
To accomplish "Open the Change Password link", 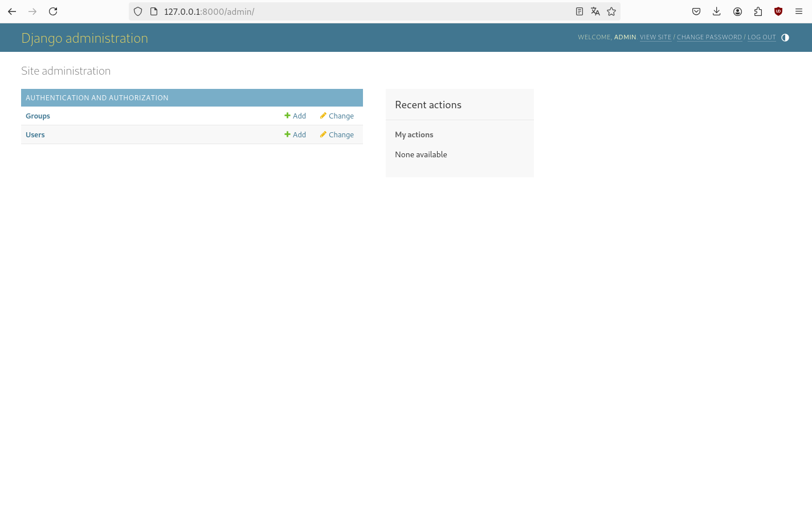I will [709, 37].
